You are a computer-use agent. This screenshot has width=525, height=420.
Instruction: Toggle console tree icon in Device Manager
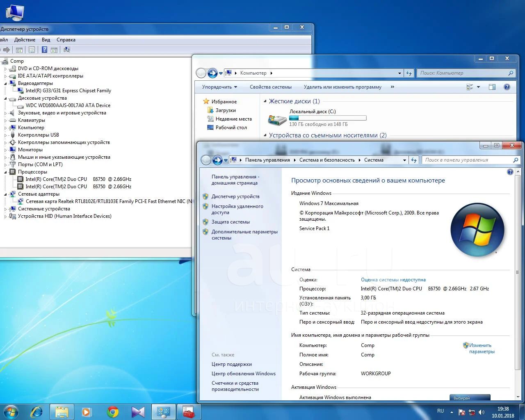click(x=19, y=50)
